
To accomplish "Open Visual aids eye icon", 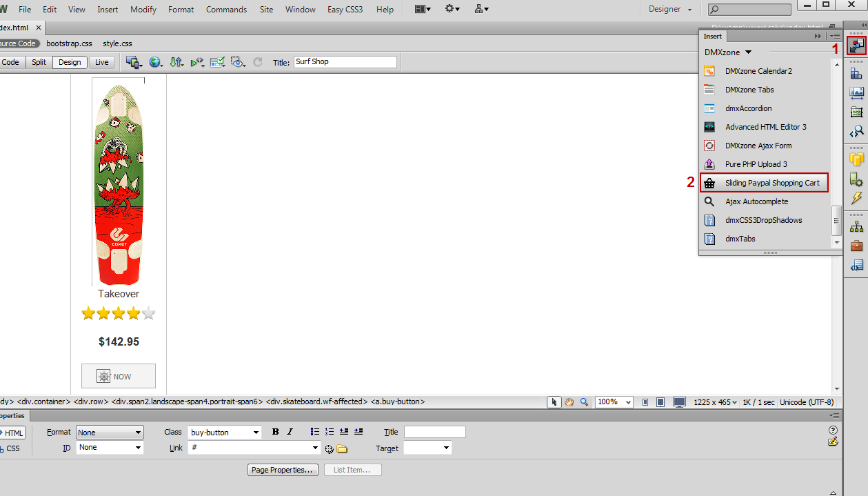I will [239, 62].
